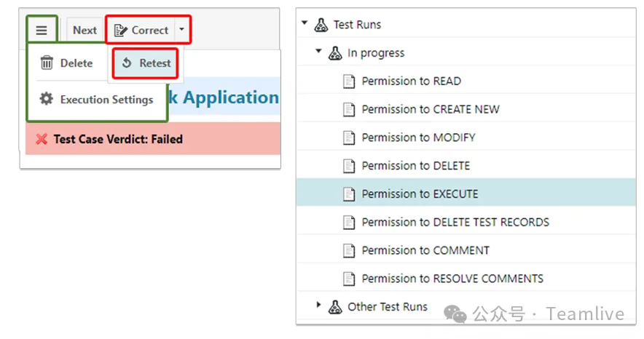Click the Retest circular arrow icon
This screenshot has height=339, width=644.
(x=127, y=63)
